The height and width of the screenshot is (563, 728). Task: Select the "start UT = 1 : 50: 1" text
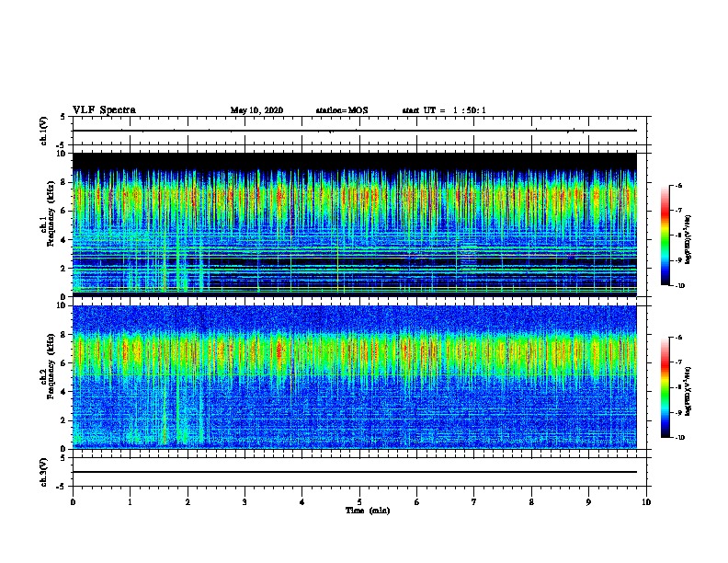444,110
